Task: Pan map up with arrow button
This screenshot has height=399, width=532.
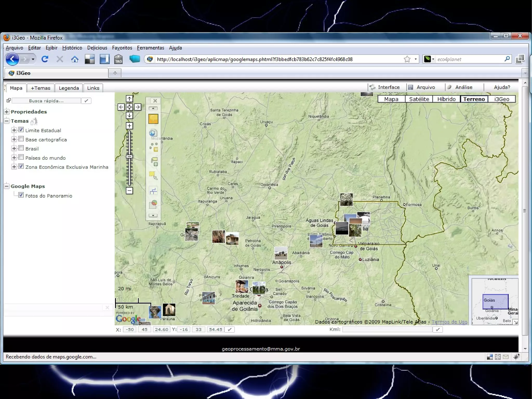Action: [129, 99]
